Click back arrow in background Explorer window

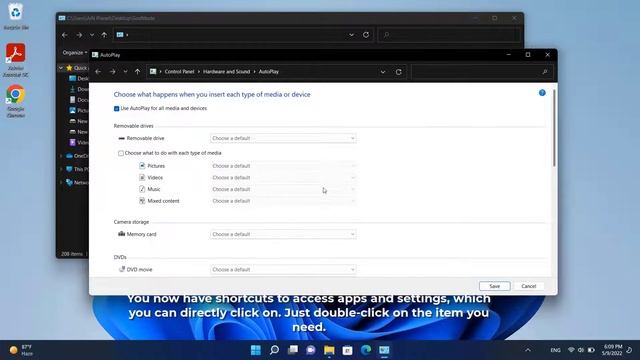tap(65, 35)
